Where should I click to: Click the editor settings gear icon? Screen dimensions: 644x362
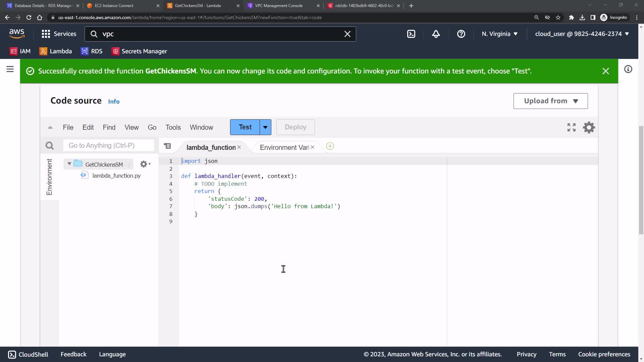point(589,127)
